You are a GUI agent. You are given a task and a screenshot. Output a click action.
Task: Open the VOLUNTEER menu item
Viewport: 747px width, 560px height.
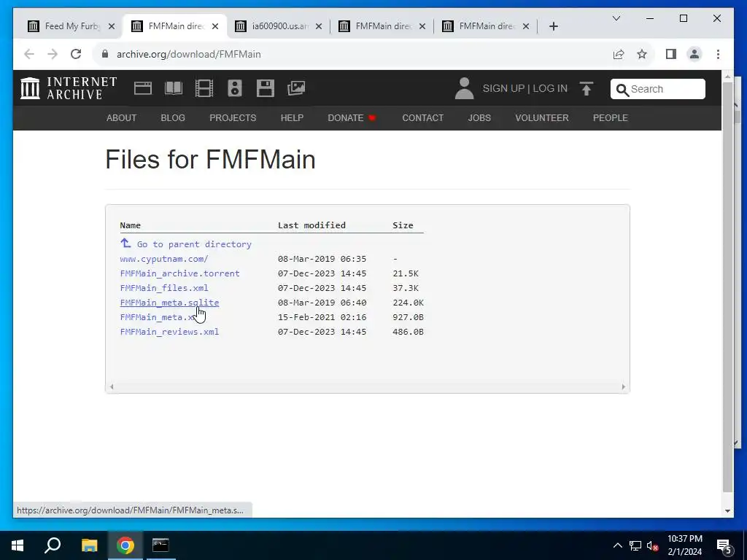542,118
